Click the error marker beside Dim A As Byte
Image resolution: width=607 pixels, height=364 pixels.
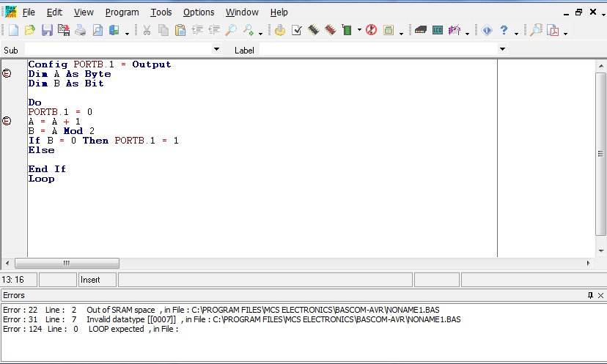click(7, 73)
